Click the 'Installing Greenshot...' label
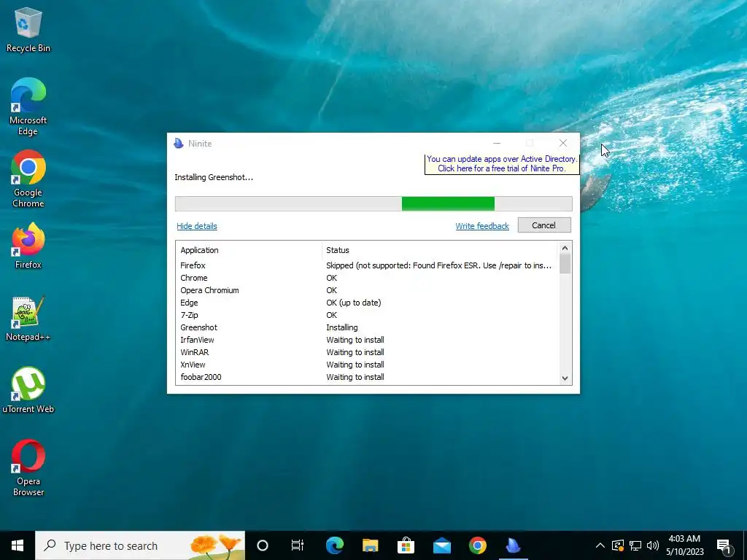The image size is (747, 560). (x=214, y=177)
